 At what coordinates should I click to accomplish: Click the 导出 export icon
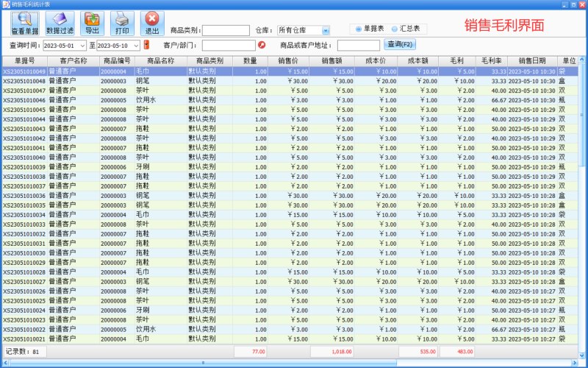point(92,24)
